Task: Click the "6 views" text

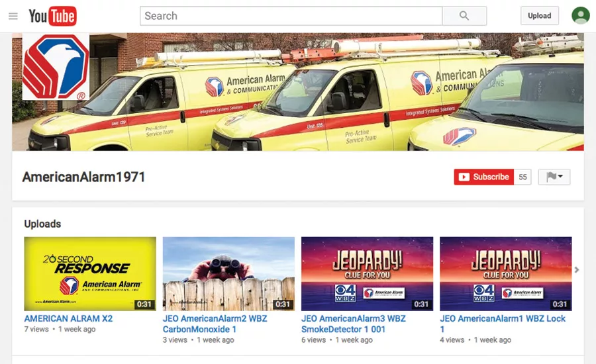Action: (x=314, y=340)
